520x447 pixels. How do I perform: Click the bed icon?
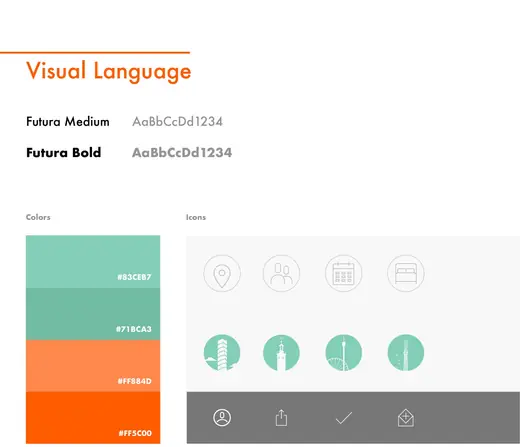406,273
